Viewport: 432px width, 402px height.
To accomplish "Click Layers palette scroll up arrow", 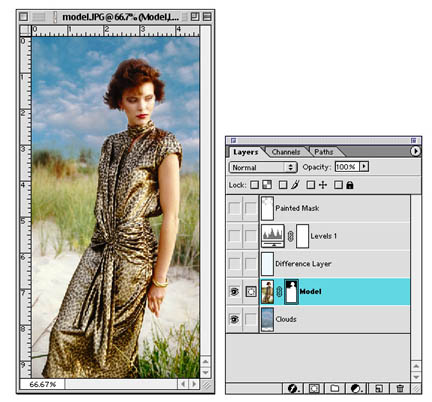I will pos(416,366).
